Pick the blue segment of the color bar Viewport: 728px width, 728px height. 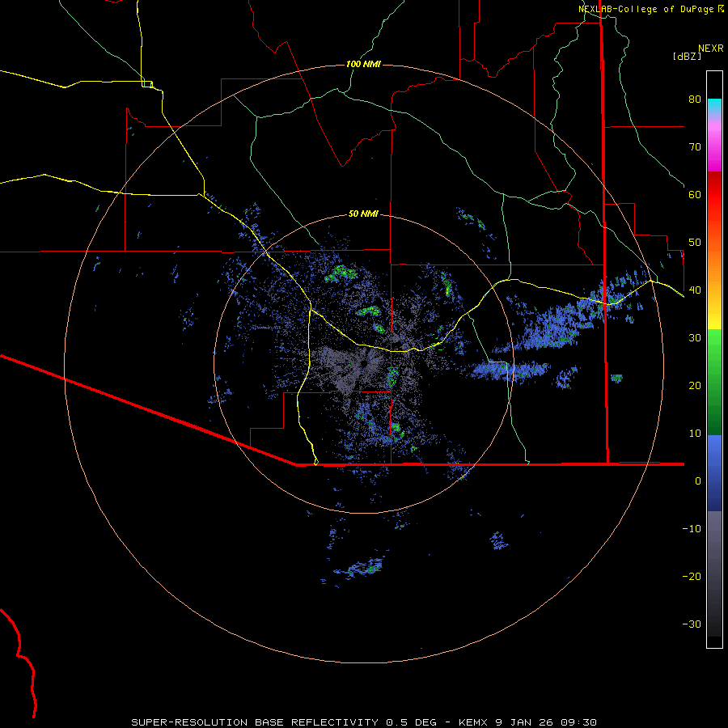pos(714,472)
